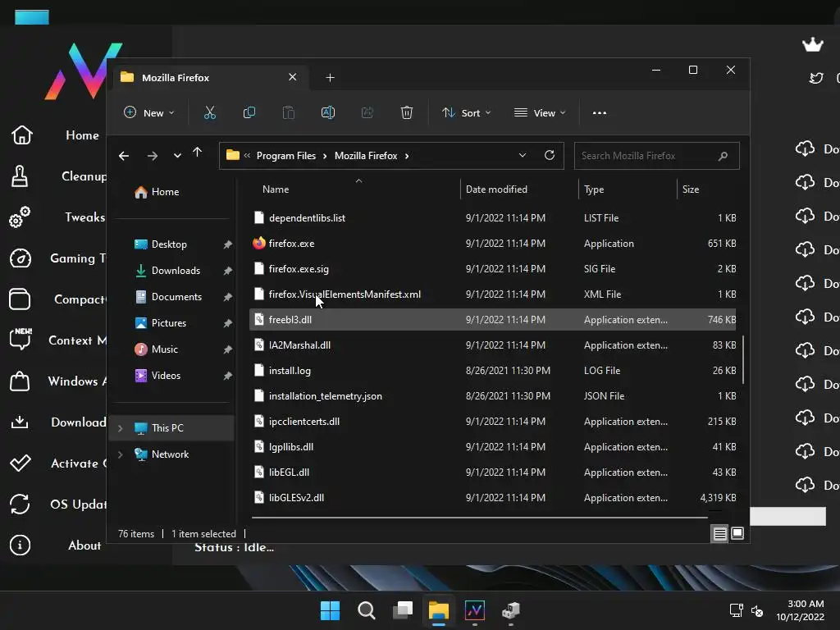Open the New item dropdown
This screenshot has height=630, width=840.
coord(149,113)
